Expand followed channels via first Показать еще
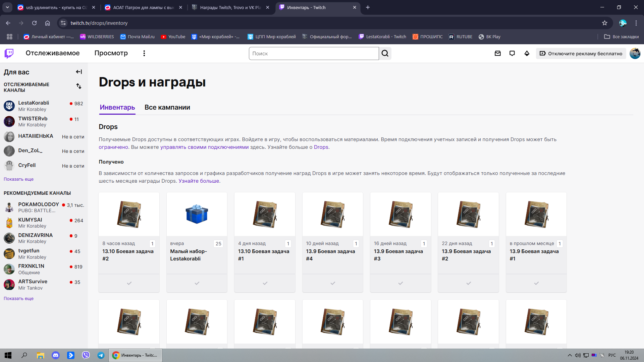This screenshot has width=644, height=362. (x=18, y=179)
